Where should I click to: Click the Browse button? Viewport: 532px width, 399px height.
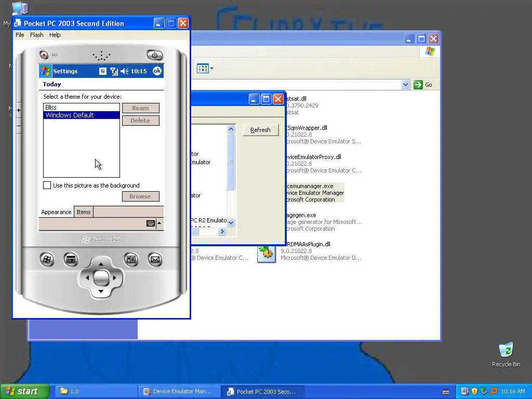point(140,196)
